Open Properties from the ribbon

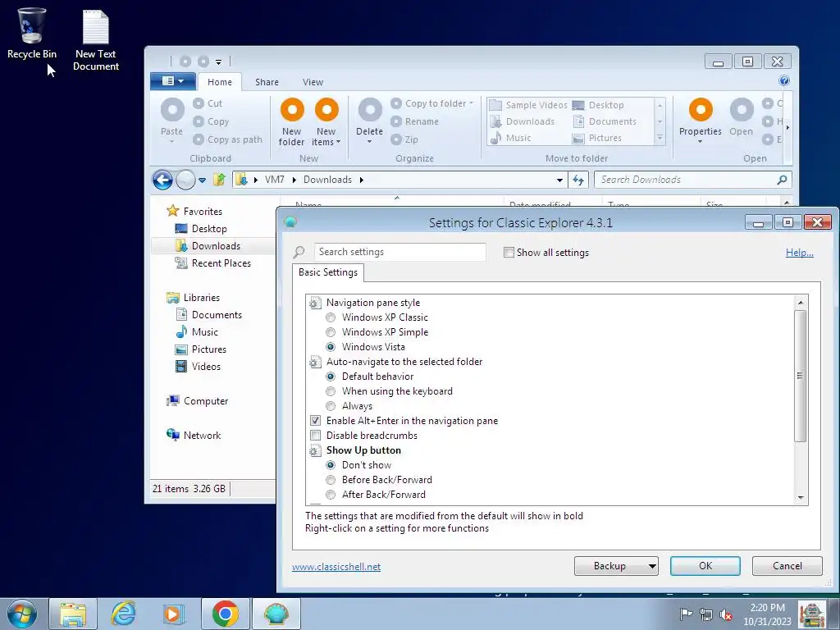tap(701, 121)
